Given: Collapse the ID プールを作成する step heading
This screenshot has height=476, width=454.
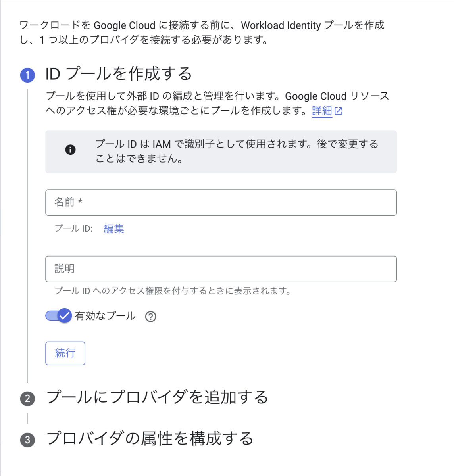Looking at the screenshot, I should pyautogui.click(x=119, y=74).
